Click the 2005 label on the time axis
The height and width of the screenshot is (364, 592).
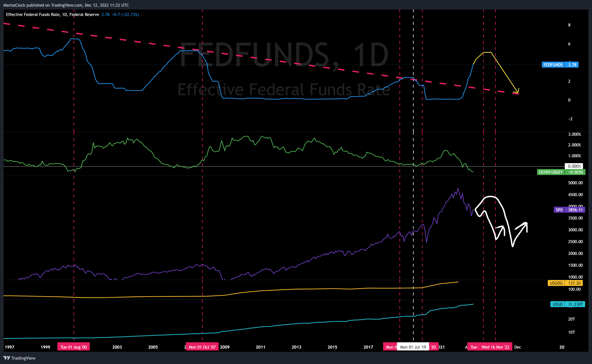[x=153, y=347]
